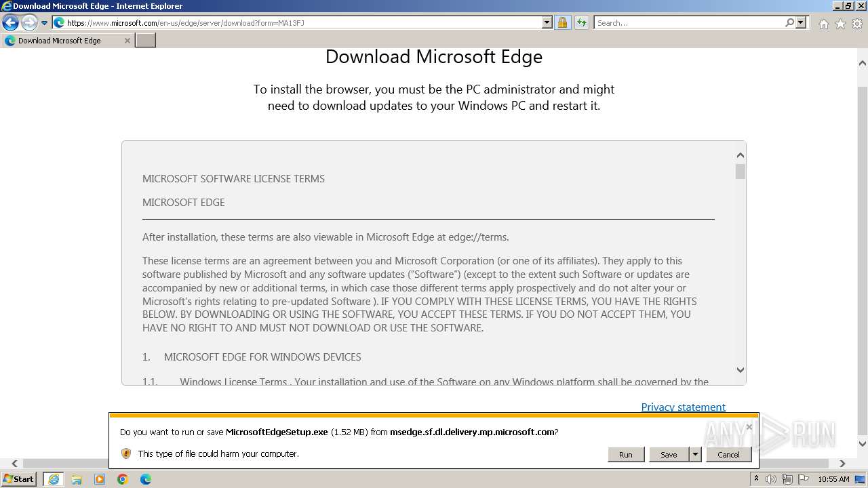The width and height of the screenshot is (868, 488).
Task: Click the network tray icon
Action: [x=788, y=479]
